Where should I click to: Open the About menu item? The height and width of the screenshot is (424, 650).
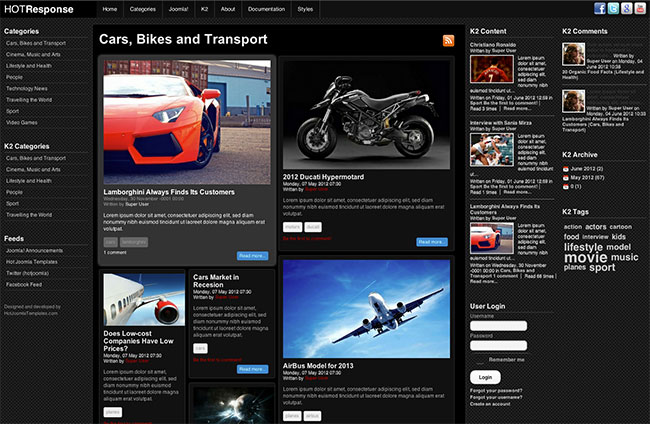(228, 9)
